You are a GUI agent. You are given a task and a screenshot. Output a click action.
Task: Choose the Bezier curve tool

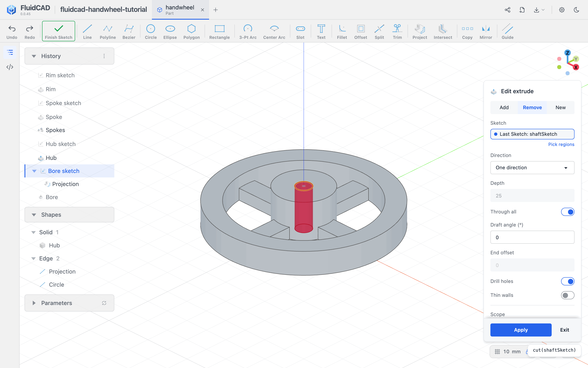[129, 32]
